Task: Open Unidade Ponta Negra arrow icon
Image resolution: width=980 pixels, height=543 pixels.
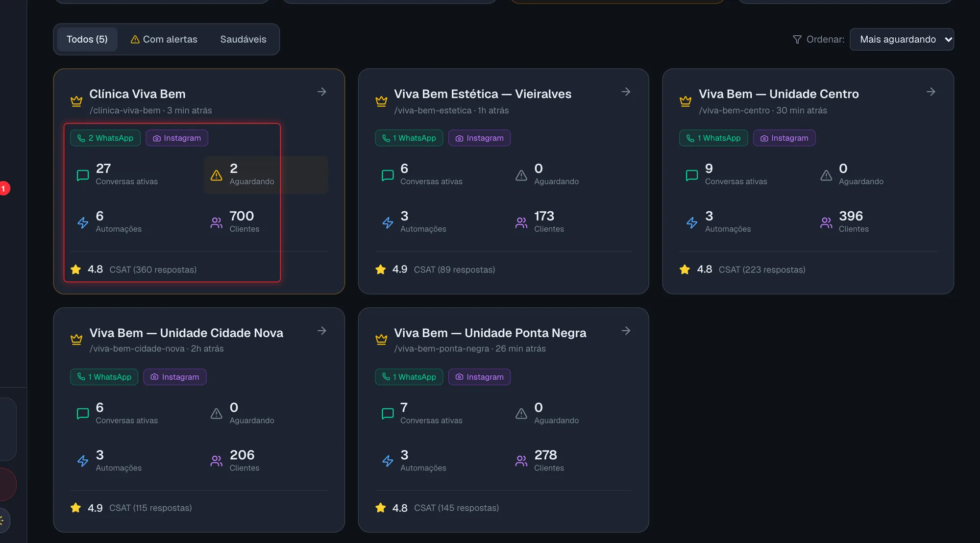Action: [626, 331]
